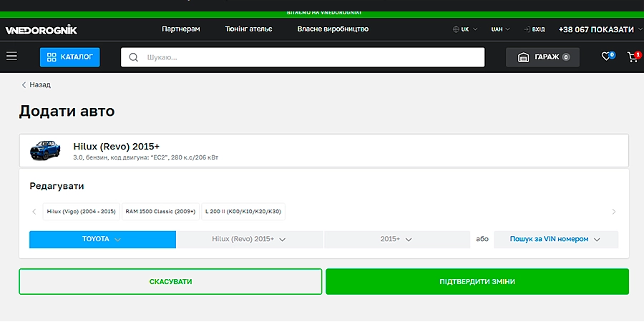644x322 pixels.
Task: Expand Пошук за VIN номером dropdown
Action: pos(555,239)
